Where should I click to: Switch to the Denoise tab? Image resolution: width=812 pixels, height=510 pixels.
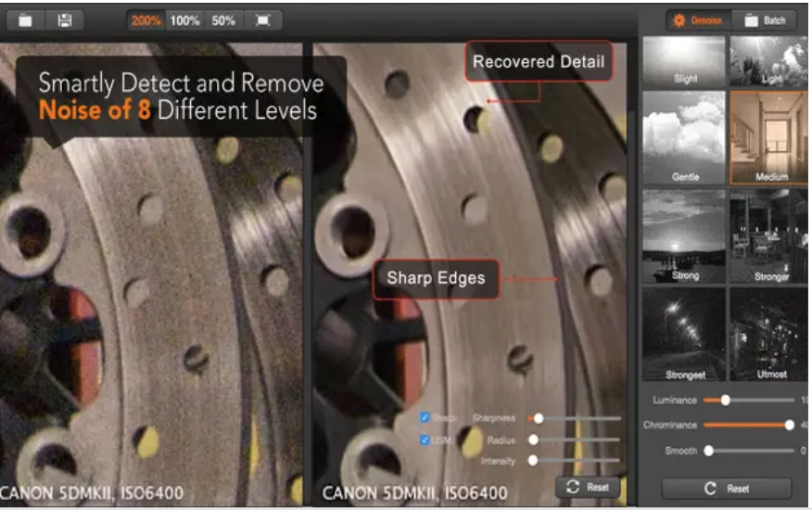click(x=698, y=20)
